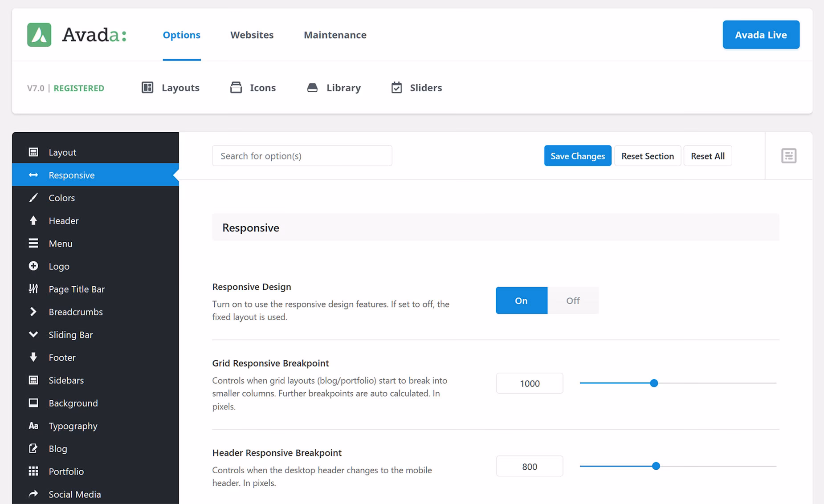
Task: Click the Library icon
Action: pyautogui.click(x=312, y=87)
